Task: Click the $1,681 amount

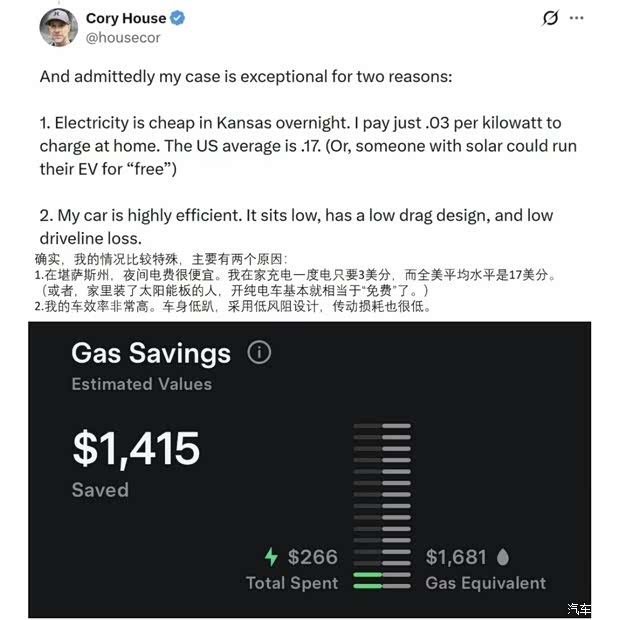Action: 456,557
